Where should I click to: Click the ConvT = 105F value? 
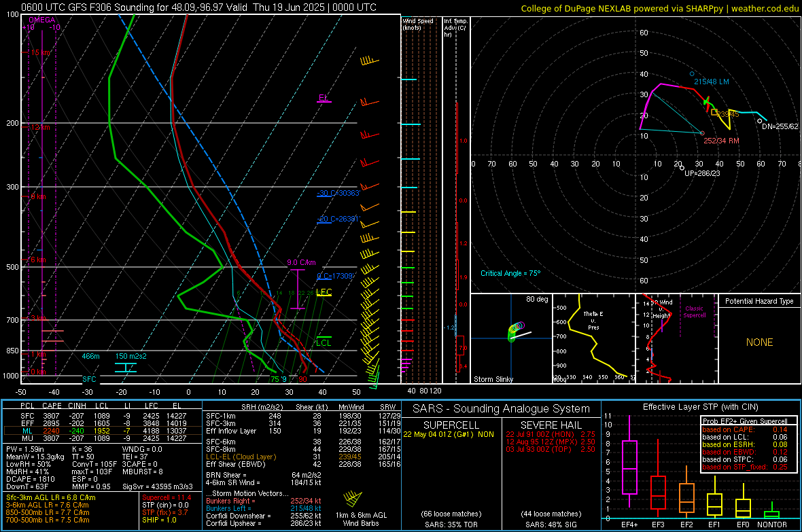94,464
